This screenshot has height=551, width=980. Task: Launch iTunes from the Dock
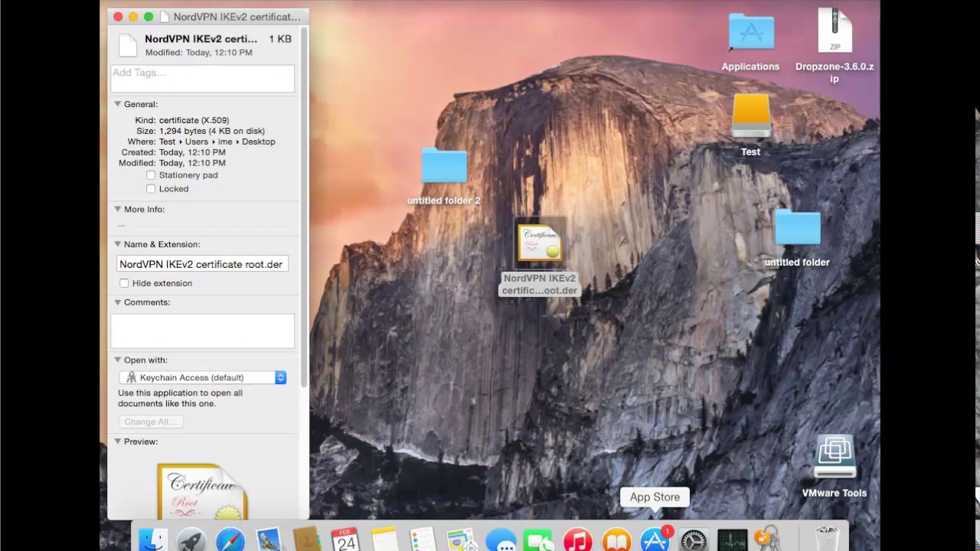(578, 539)
